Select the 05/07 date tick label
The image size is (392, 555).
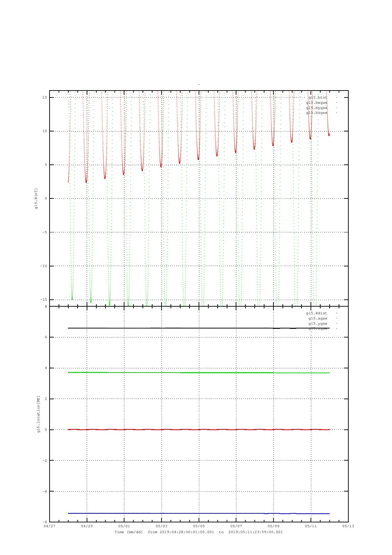pos(236,526)
